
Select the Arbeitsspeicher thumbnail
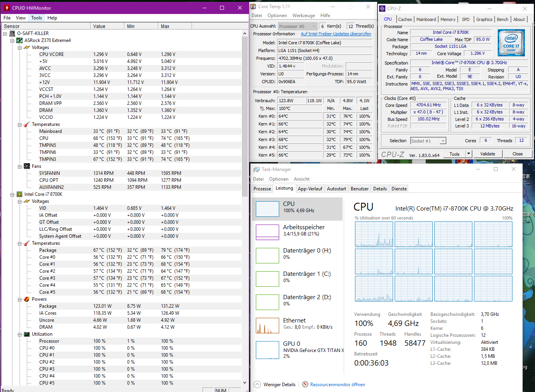(x=267, y=232)
